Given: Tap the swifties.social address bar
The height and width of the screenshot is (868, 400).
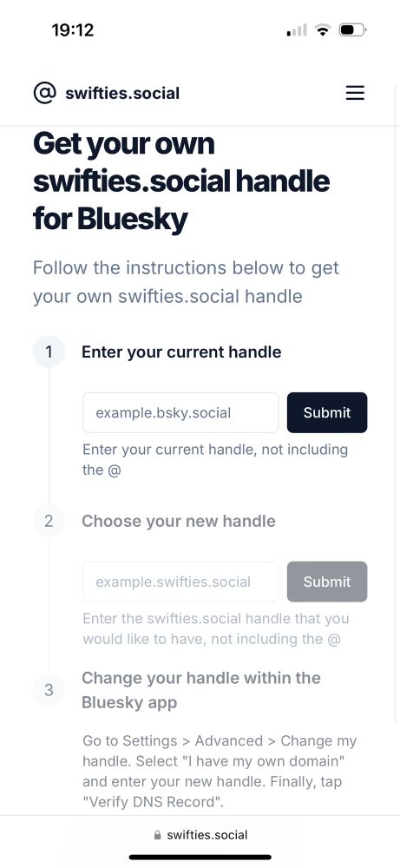Looking at the screenshot, I should pos(200,835).
